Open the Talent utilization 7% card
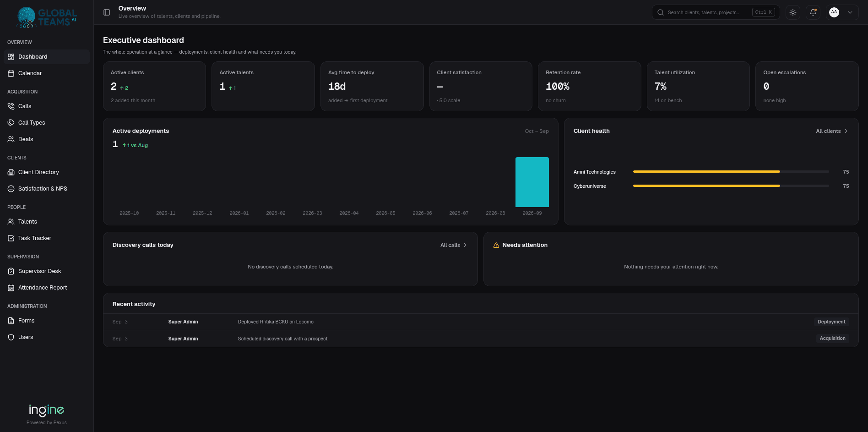This screenshot has height=432, width=868. coord(698,86)
